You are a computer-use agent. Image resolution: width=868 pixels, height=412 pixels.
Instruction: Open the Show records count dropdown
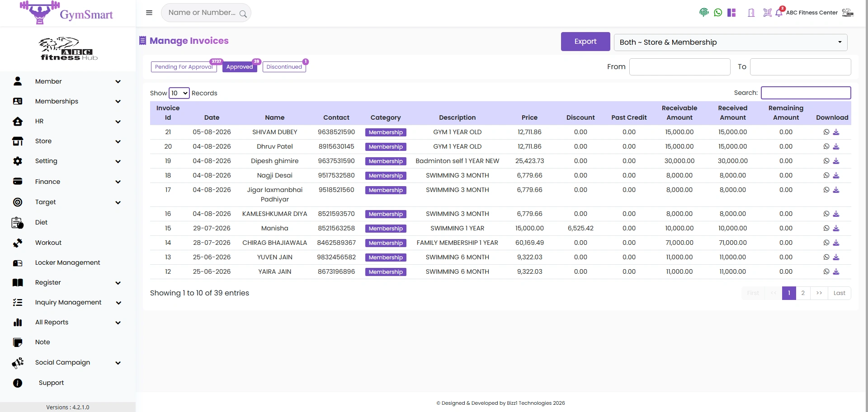click(179, 93)
